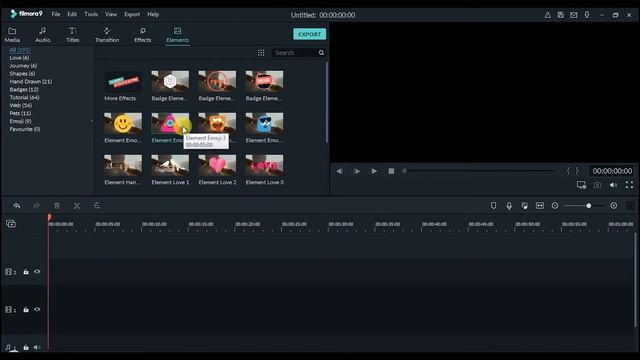The image size is (640, 360).
Task: Select the Emoji (9) category
Action: 20,121
